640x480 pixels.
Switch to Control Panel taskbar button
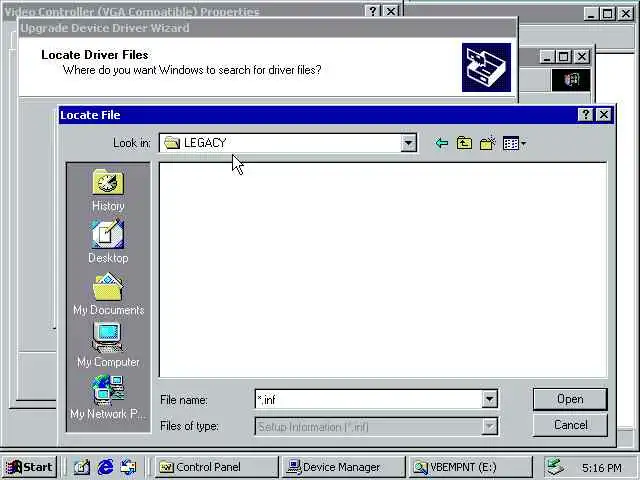click(216, 467)
